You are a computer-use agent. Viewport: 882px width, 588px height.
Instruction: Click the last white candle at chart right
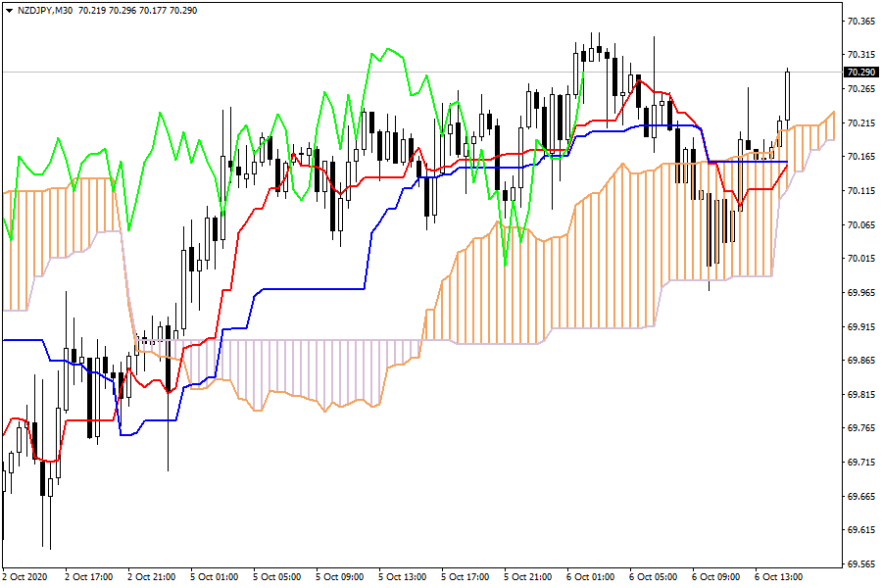pyautogui.click(x=788, y=95)
